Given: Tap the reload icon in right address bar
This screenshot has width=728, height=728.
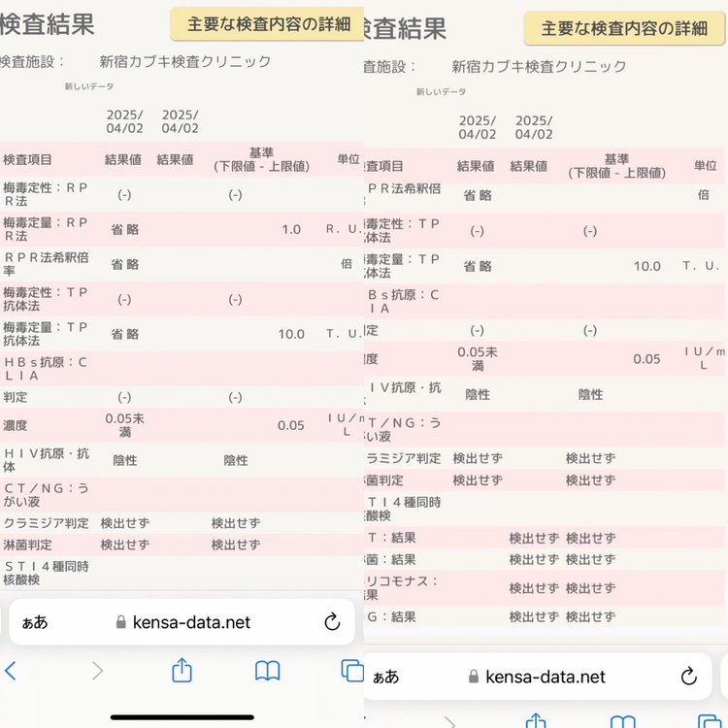Looking at the screenshot, I should click(689, 677).
